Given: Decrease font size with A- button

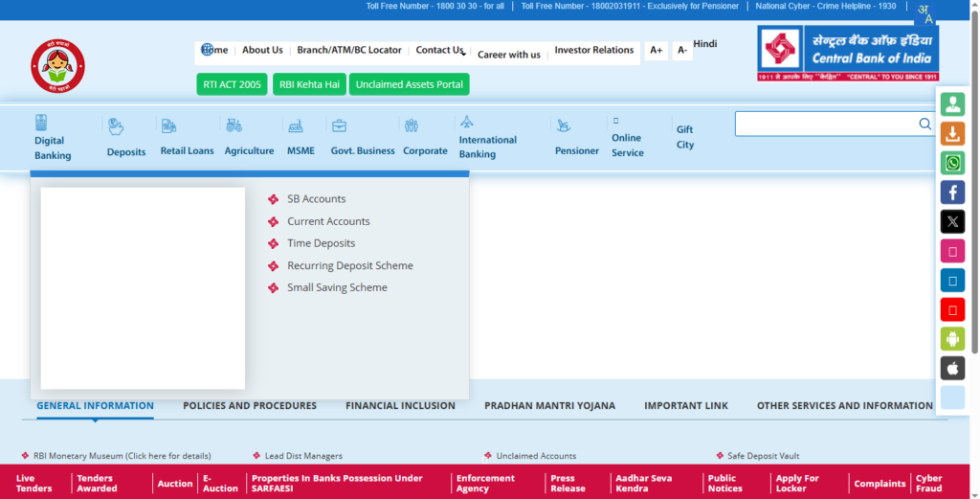Looking at the screenshot, I should click(681, 51).
